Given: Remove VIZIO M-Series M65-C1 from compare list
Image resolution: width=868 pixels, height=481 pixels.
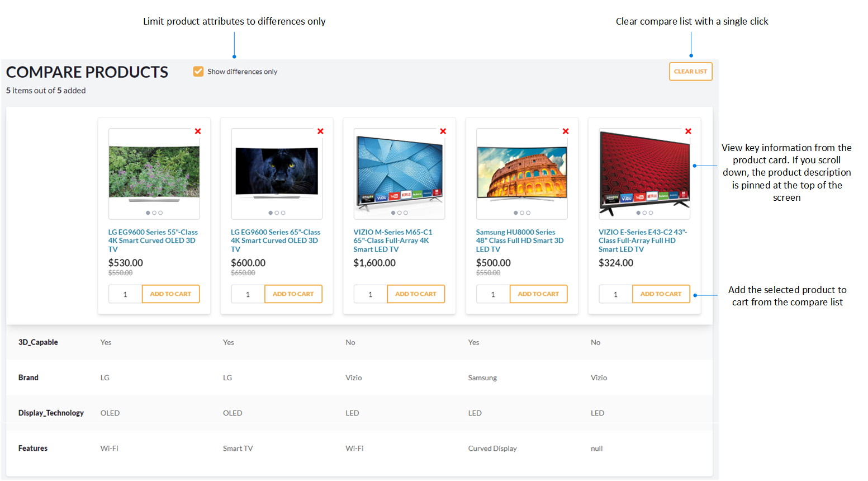Looking at the screenshot, I should (443, 131).
